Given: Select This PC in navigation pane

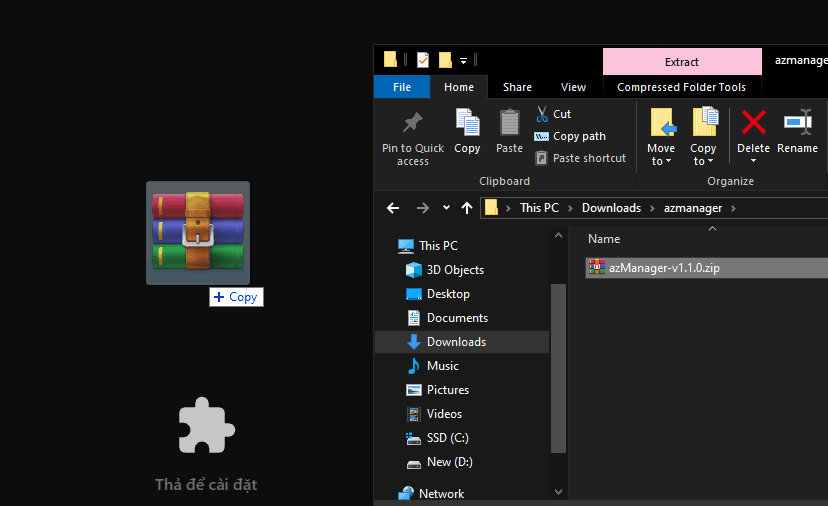Looking at the screenshot, I should point(438,246).
